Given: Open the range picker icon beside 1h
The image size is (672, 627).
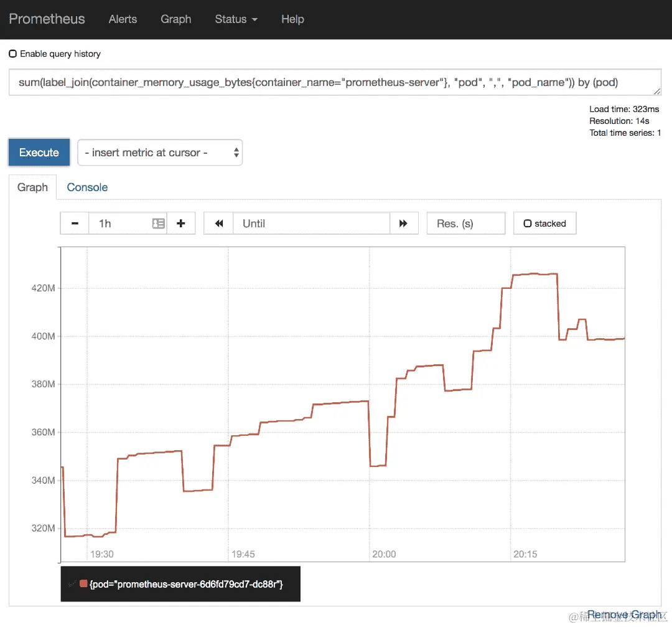Looking at the screenshot, I should (x=159, y=224).
